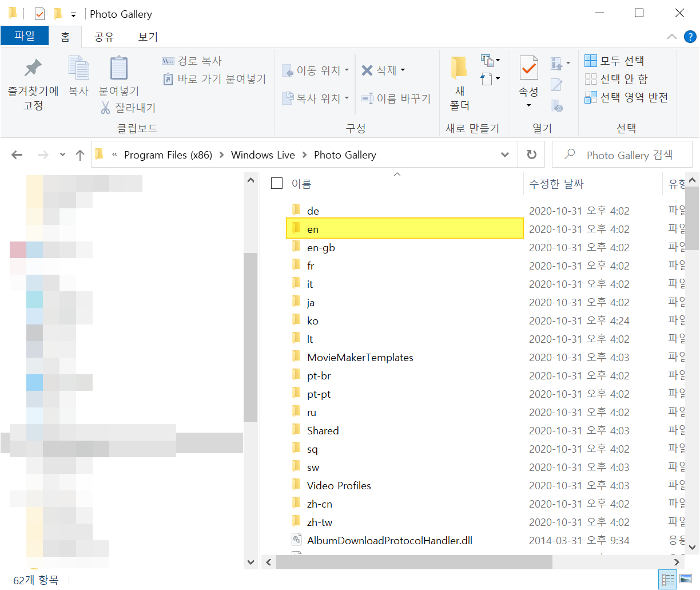Expand the Properties (속성) dropdown arrow

pos(528,105)
